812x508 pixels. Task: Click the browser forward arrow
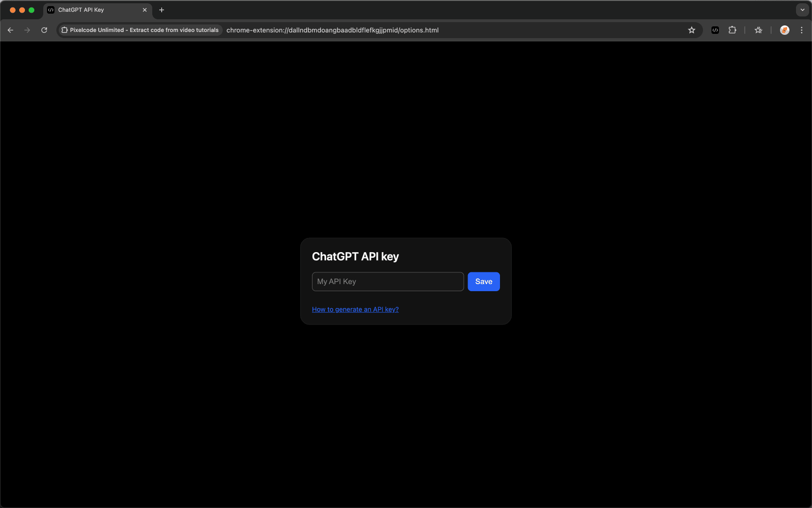coord(27,30)
